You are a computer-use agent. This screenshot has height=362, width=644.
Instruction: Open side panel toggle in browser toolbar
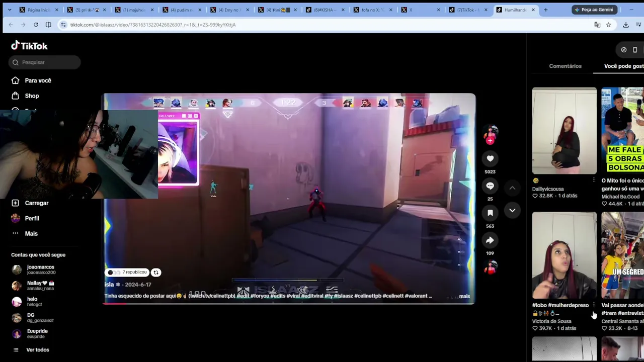click(48, 25)
